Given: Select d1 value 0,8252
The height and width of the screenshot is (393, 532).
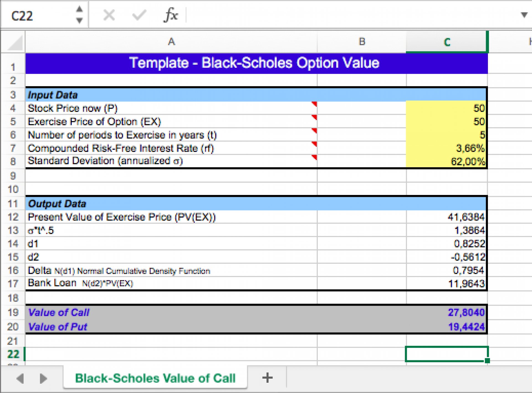Looking at the screenshot, I should click(x=446, y=244).
